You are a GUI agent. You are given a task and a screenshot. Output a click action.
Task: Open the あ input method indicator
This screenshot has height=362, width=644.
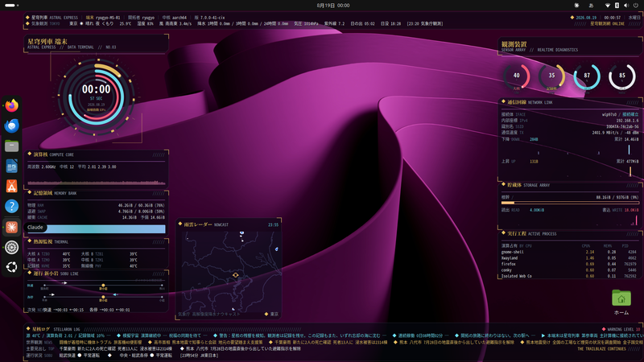click(x=591, y=6)
